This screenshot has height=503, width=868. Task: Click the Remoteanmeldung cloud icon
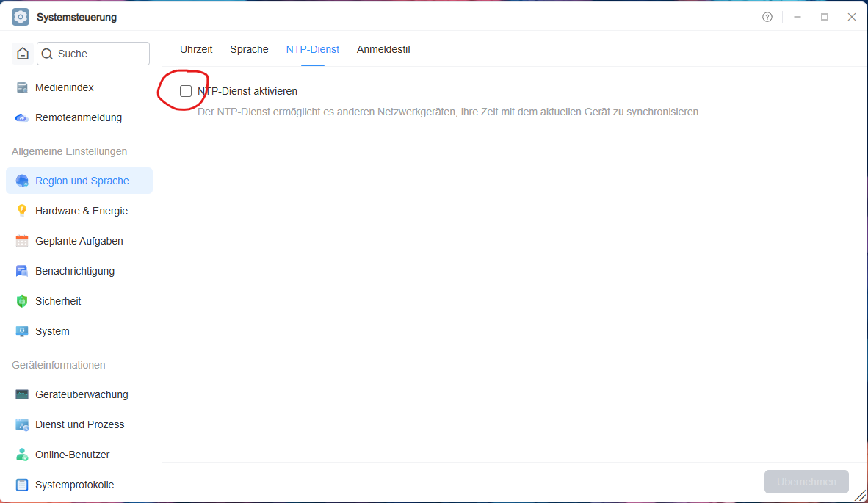22,118
